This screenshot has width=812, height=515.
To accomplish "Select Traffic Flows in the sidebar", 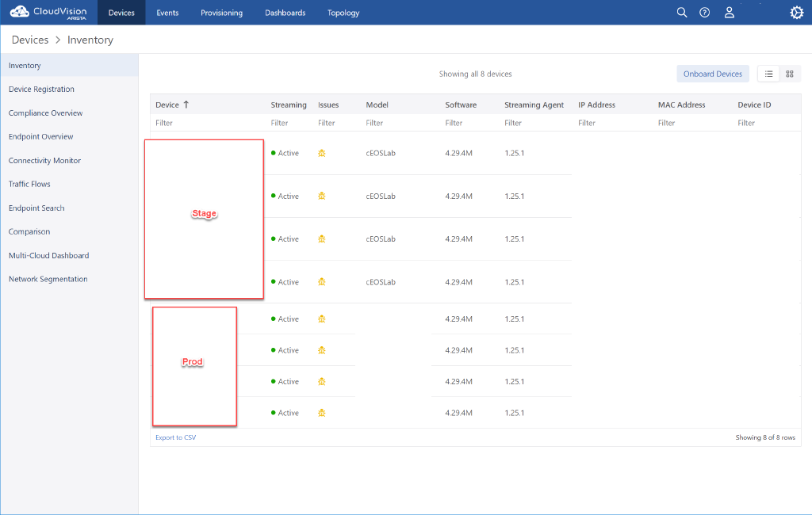I will coord(29,184).
